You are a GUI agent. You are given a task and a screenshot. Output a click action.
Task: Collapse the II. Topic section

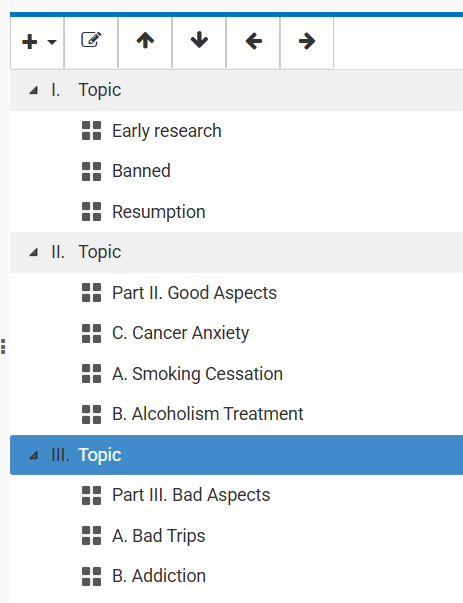click(33, 252)
